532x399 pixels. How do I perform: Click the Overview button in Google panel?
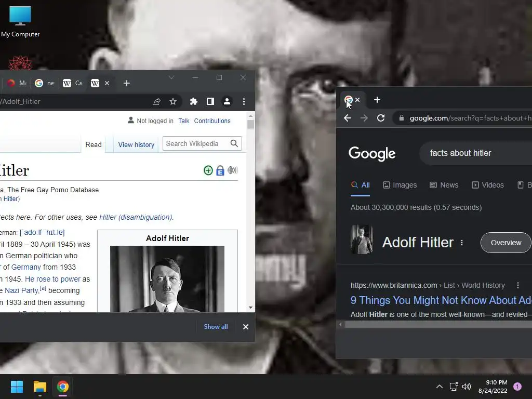(x=506, y=243)
